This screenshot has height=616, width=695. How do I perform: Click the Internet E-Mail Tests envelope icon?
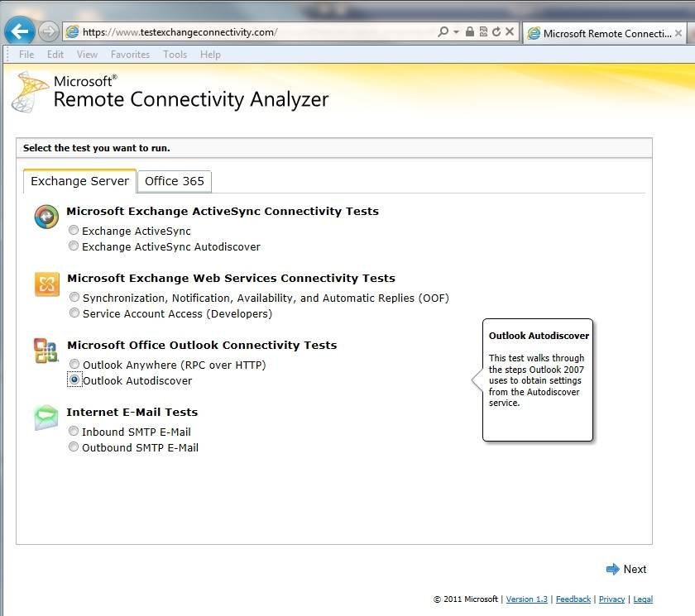tap(46, 418)
